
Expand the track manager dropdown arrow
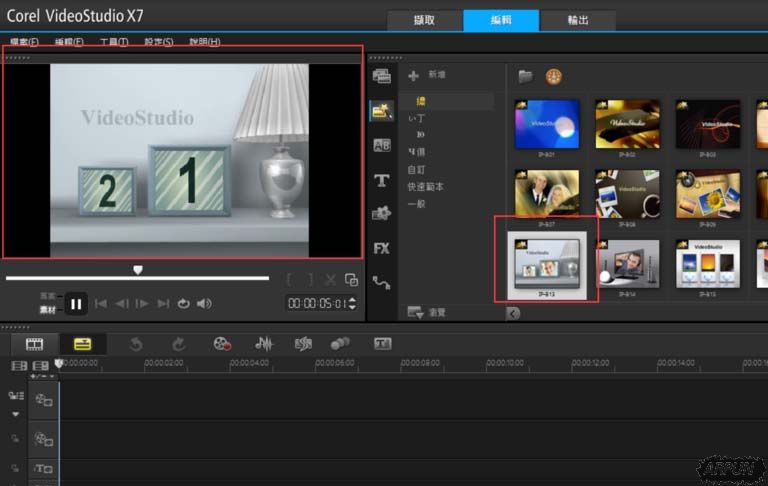(16, 413)
